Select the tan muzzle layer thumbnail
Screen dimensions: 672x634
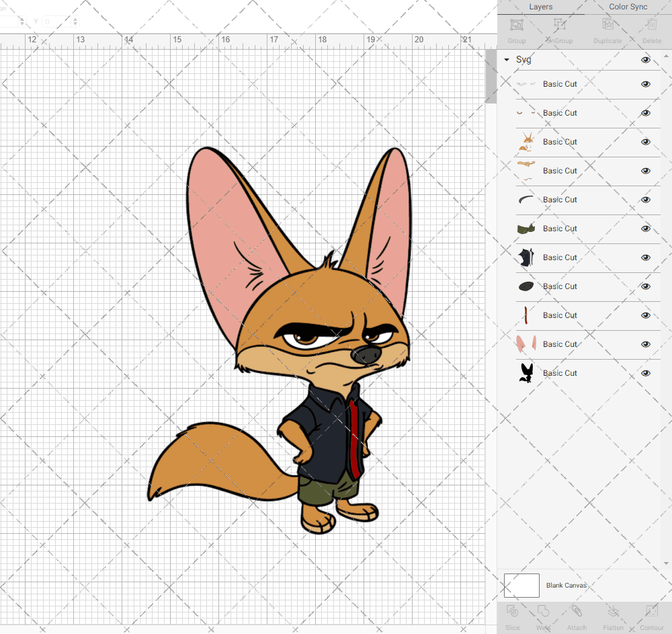pyautogui.click(x=526, y=171)
